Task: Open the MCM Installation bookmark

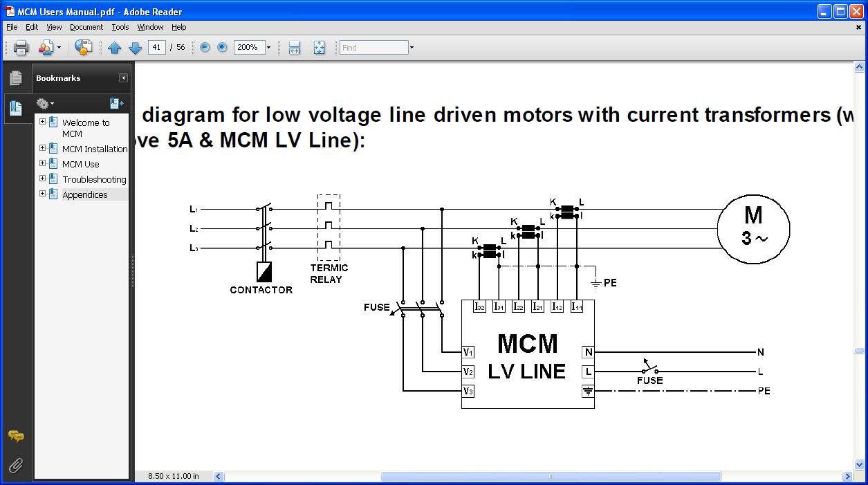Action: [95, 149]
